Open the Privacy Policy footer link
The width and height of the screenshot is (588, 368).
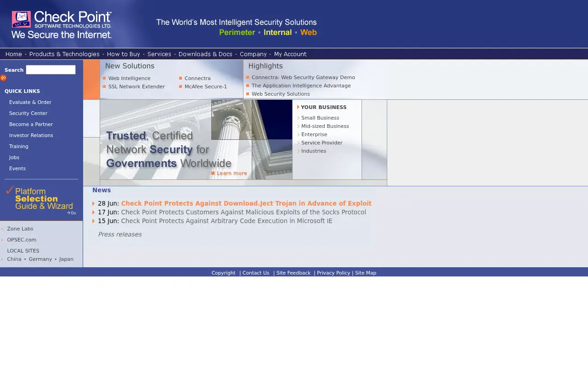[x=334, y=273]
